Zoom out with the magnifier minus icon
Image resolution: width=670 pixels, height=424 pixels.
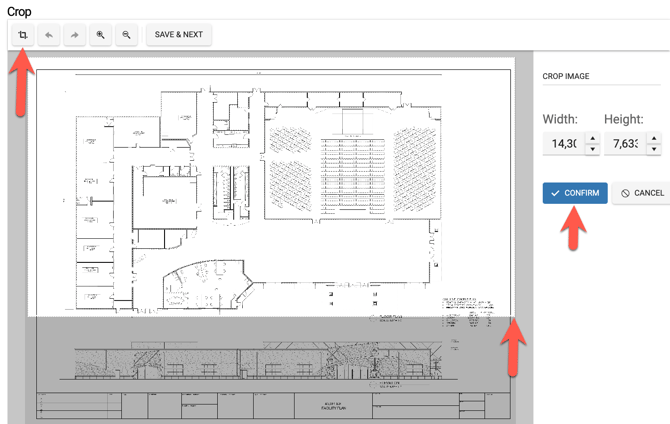[x=127, y=35]
